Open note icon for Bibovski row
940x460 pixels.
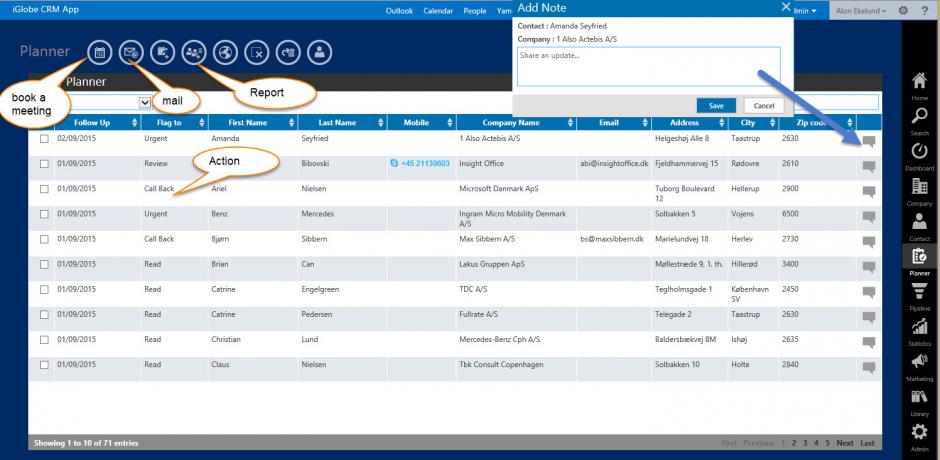pos(869,167)
